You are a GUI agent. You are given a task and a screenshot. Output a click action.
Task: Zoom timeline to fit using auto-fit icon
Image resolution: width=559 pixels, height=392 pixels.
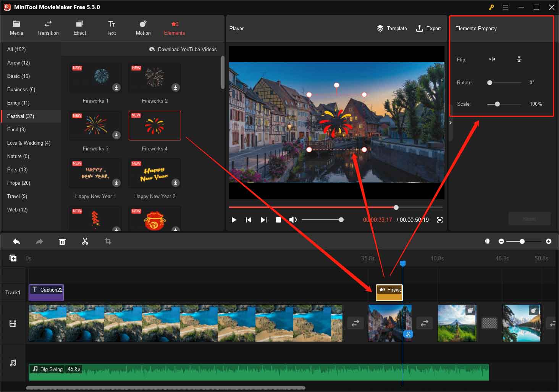(x=488, y=241)
